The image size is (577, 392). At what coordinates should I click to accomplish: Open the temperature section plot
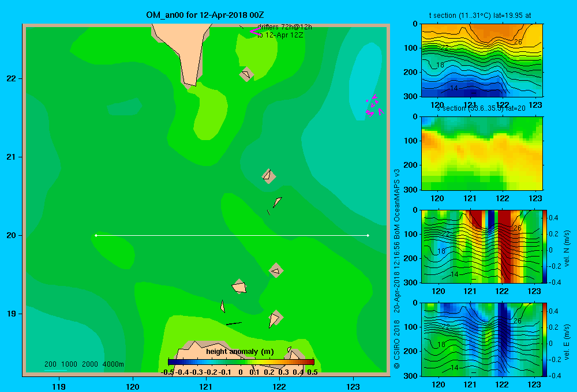(482, 61)
